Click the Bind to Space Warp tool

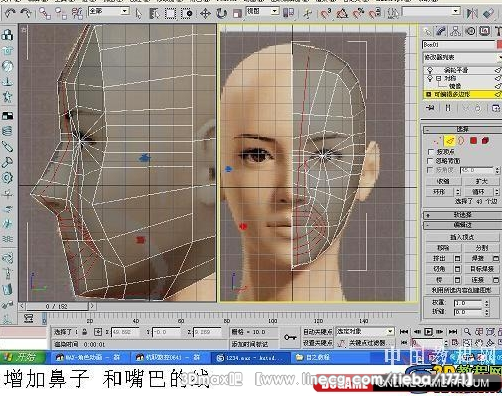pos(77,13)
